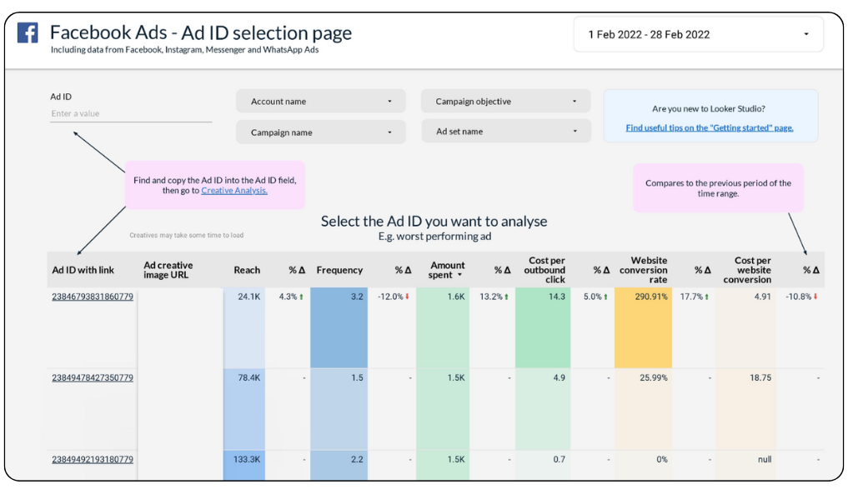
Task: Sort table by Reach column
Action: (x=247, y=270)
